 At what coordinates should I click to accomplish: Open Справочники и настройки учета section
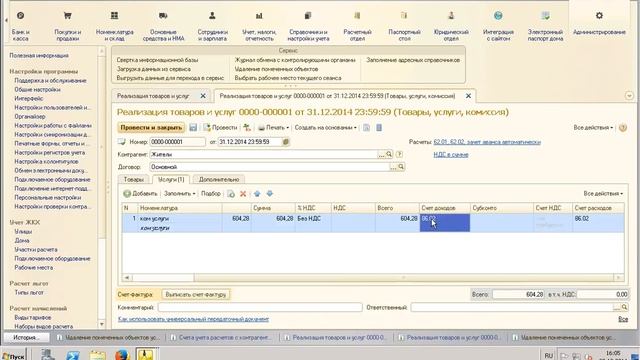coord(308,26)
